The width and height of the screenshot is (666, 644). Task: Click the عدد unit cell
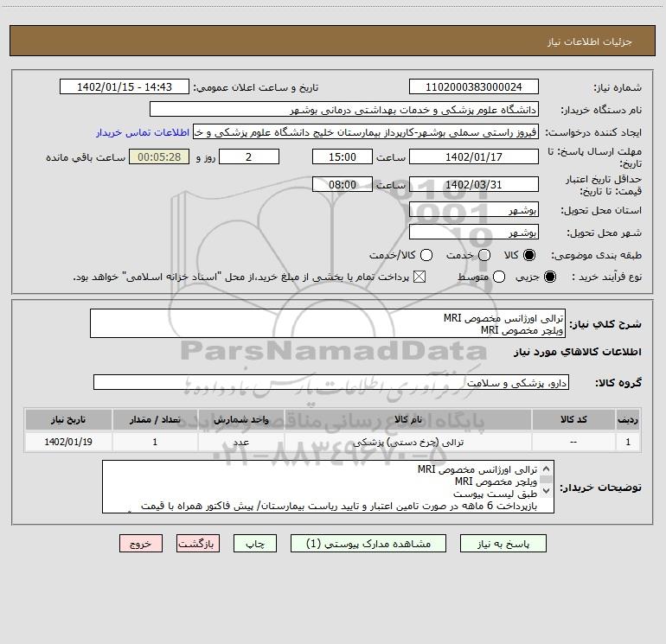pos(240,442)
